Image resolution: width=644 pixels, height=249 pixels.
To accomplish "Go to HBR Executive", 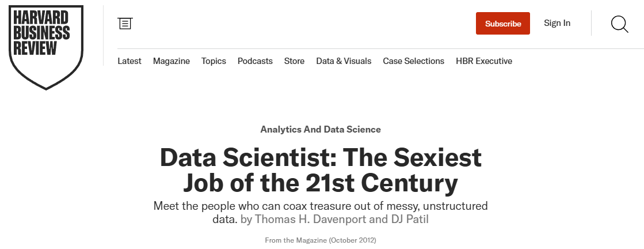I will [x=483, y=61].
